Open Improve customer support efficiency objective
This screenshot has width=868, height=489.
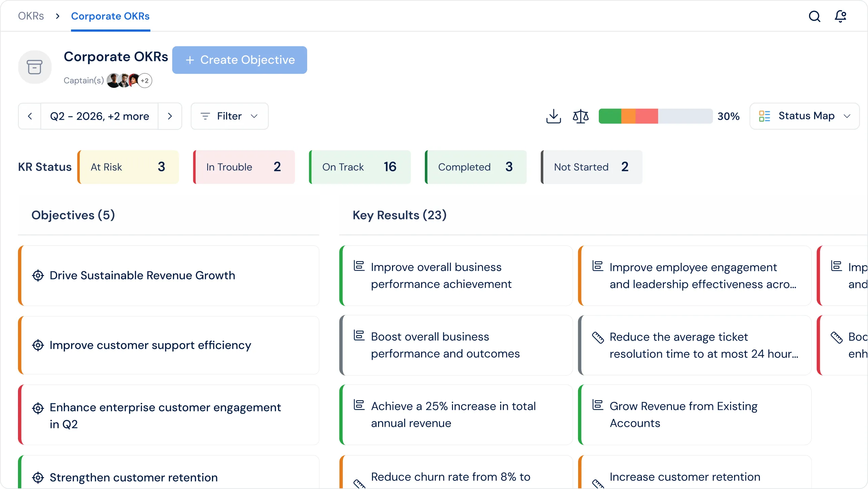pos(169,345)
